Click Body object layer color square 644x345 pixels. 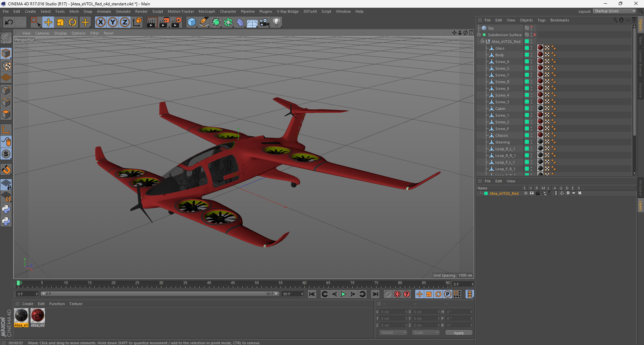click(x=527, y=55)
